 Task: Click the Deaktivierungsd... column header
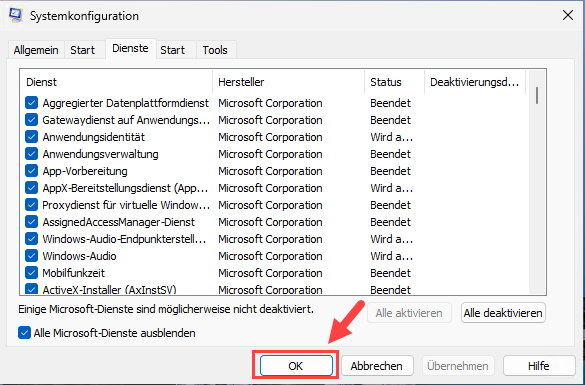coord(475,82)
